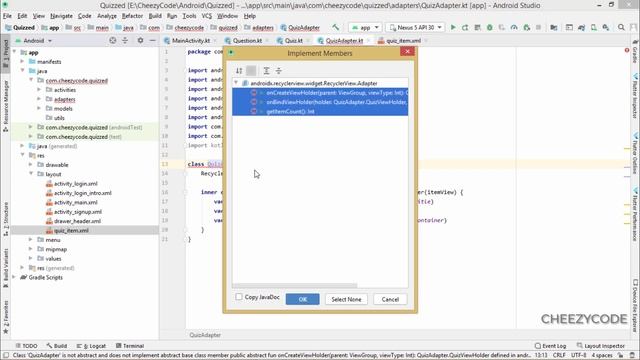The image size is (640, 360).
Task: Open the Terminal tool window
Action: [130, 346]
